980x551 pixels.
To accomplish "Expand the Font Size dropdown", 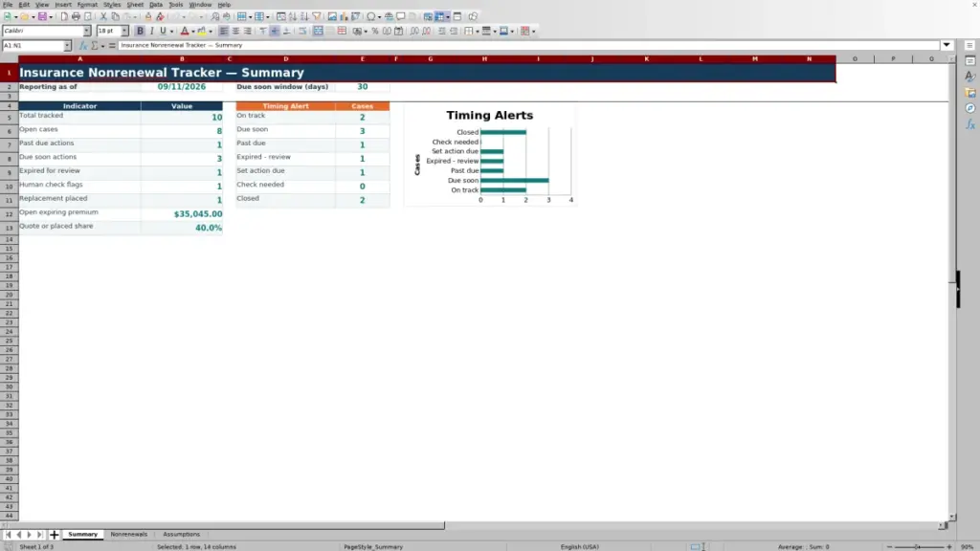I will click(124, 31).
